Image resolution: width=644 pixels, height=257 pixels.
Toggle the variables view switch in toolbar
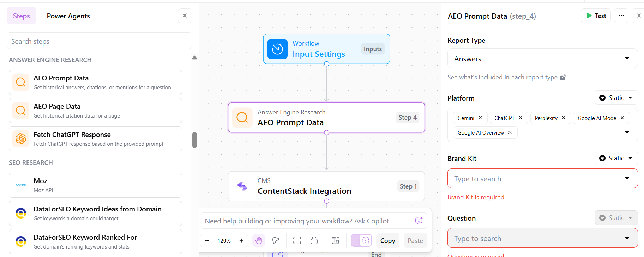361,240
